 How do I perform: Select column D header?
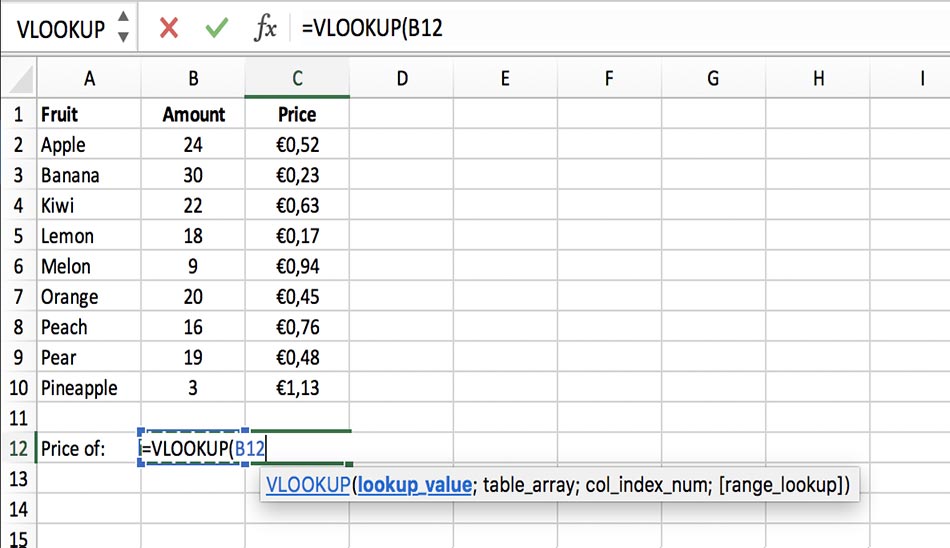click(x=402, y=78)
